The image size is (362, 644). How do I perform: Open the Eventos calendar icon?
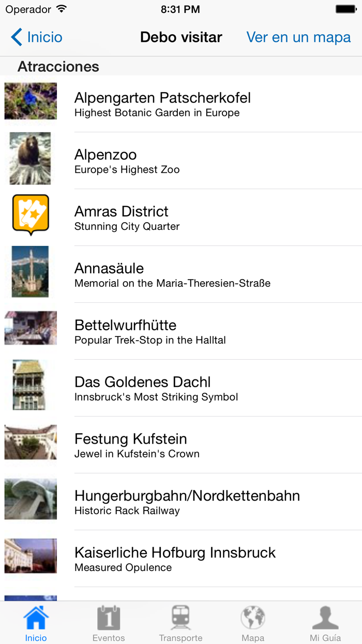coord(108,616)
